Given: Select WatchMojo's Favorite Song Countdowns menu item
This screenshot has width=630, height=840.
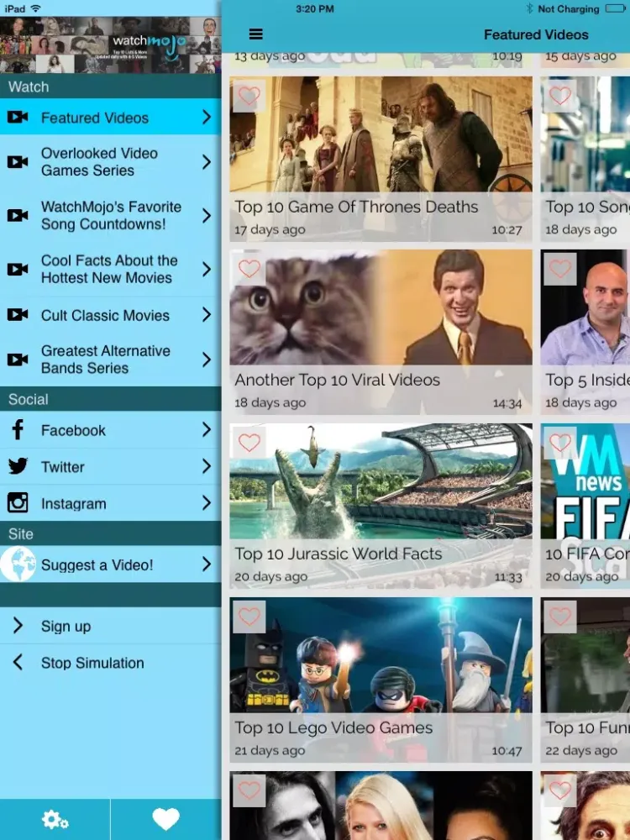Looking at the screenshot, I should coord(110,215).
